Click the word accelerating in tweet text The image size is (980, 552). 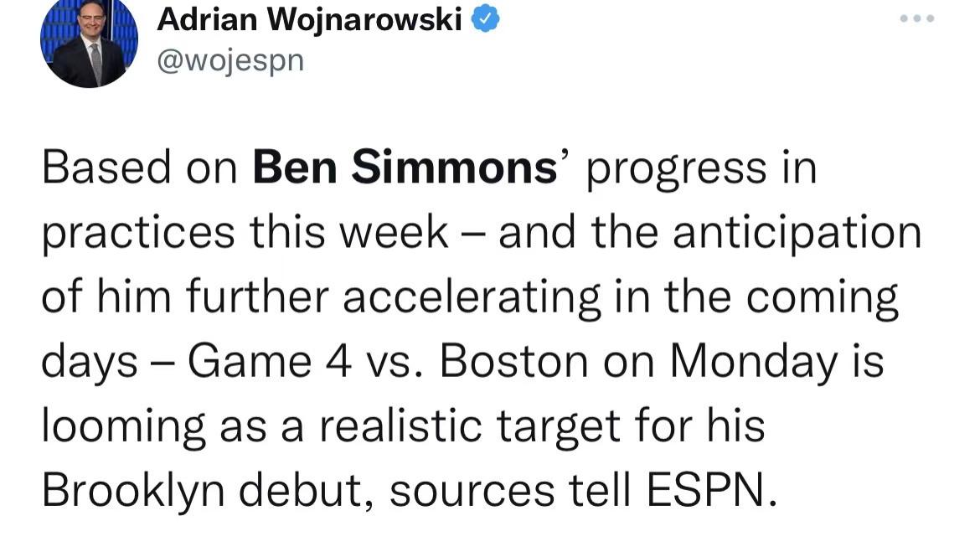[472, 299]
